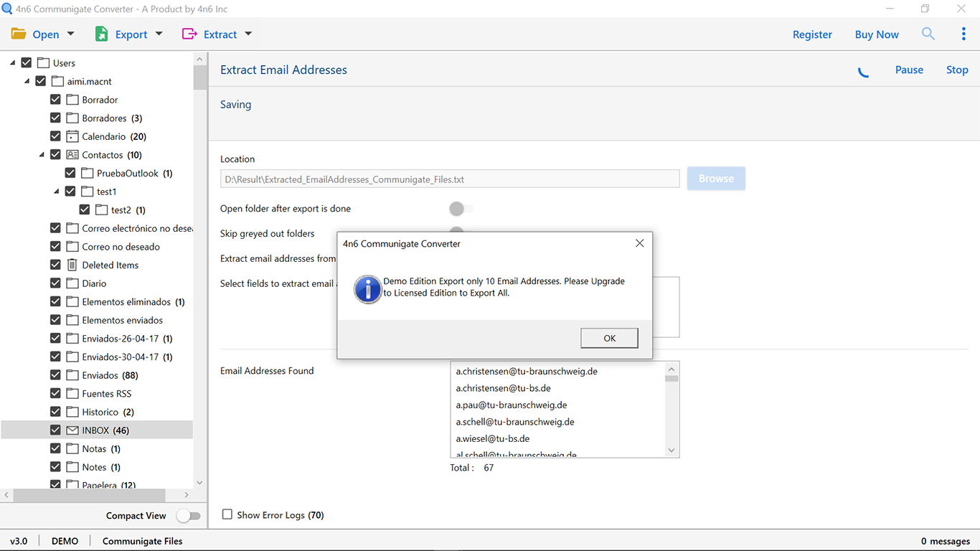Click the Deleted Items trash icon
The width and height of the screenshot is (980, 551).
point(72,265)
